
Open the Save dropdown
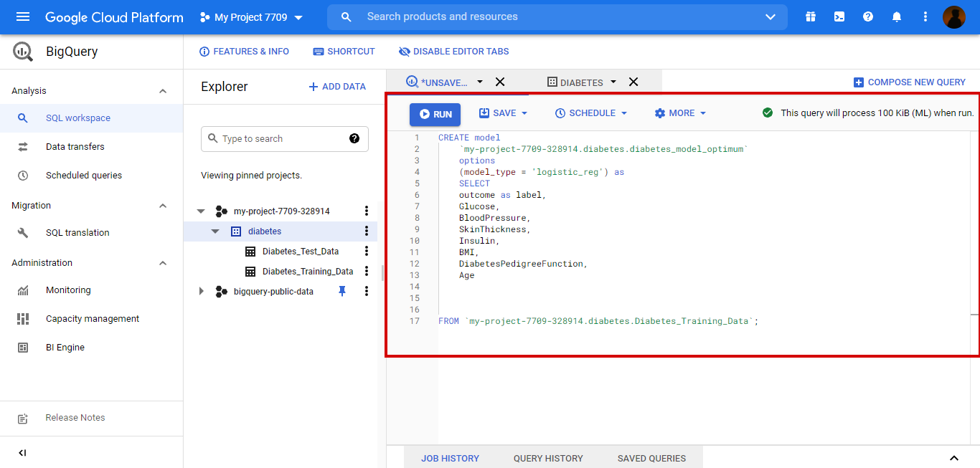(503, 113)
